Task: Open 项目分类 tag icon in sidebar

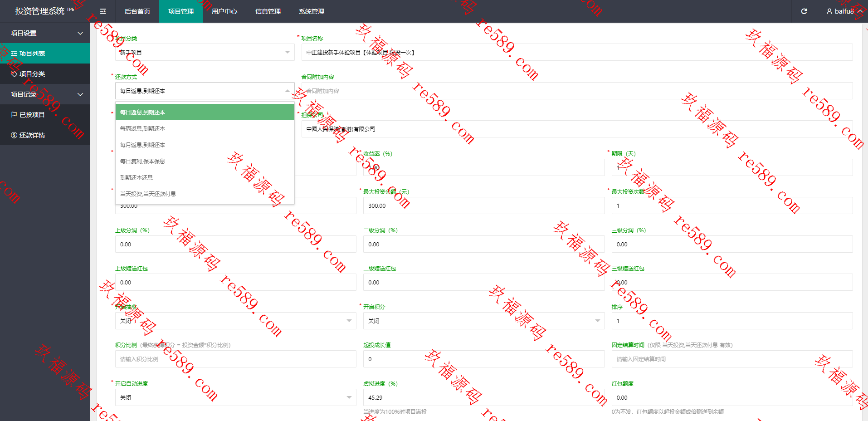Action: tap(14, 74)
